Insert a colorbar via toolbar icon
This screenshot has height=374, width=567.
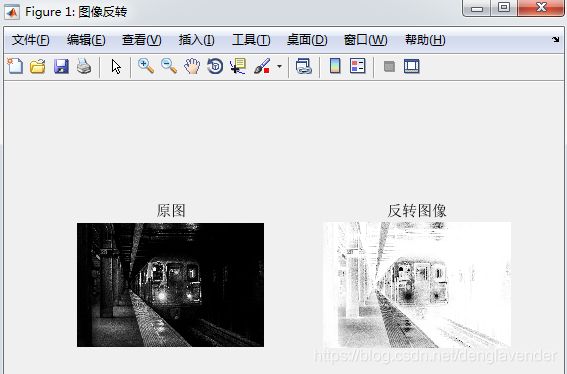tap(335, 66)
